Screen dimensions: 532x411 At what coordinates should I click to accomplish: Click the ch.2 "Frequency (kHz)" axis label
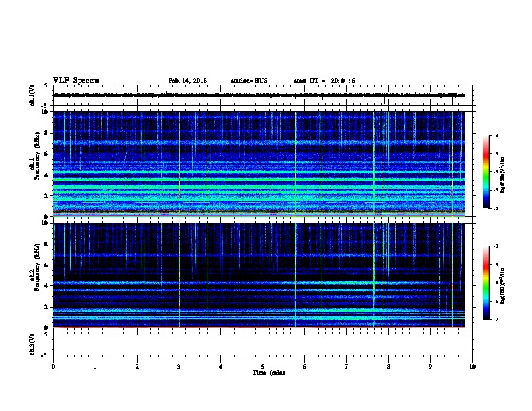[x=37, y=267]
